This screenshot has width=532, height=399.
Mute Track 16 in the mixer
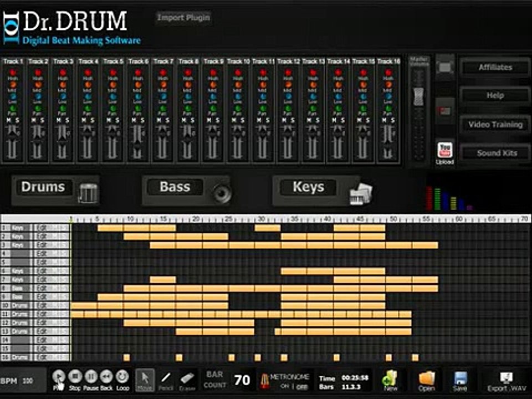pyautogui.click(x=385, y=120)
